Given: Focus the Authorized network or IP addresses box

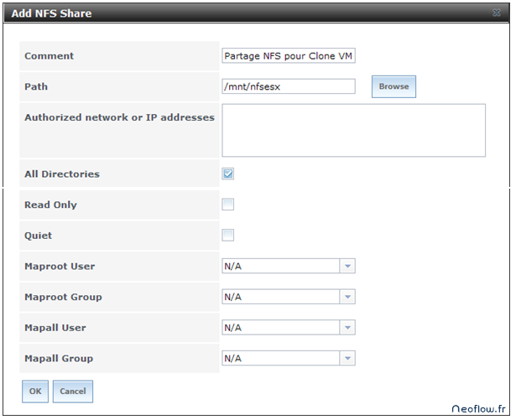Looking at the screenshot, I should (353, 130).
